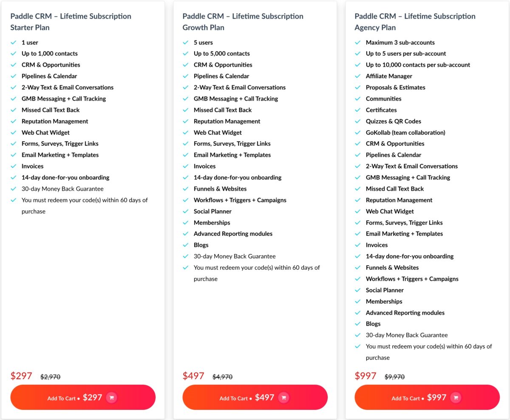The height and width of the screenshot is (420, 510).
Task: Open the Starter Plan title heading
Action: click(71, 22)
